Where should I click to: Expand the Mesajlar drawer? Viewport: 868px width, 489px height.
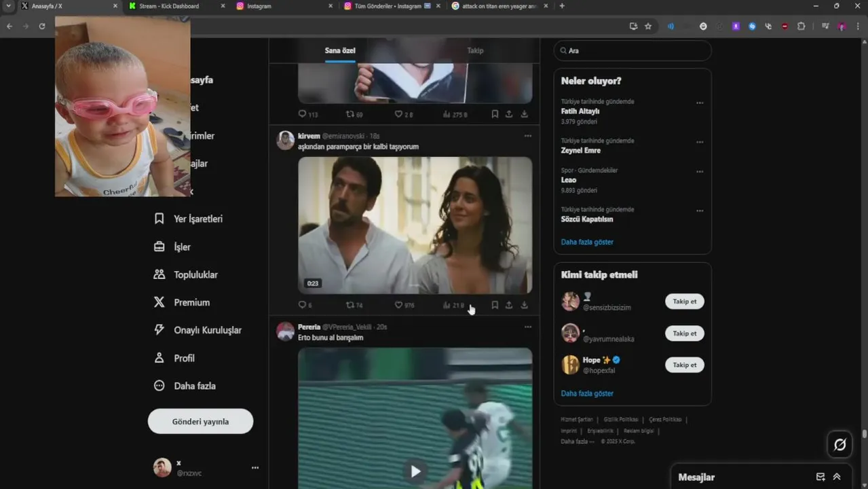coord(837,477)
